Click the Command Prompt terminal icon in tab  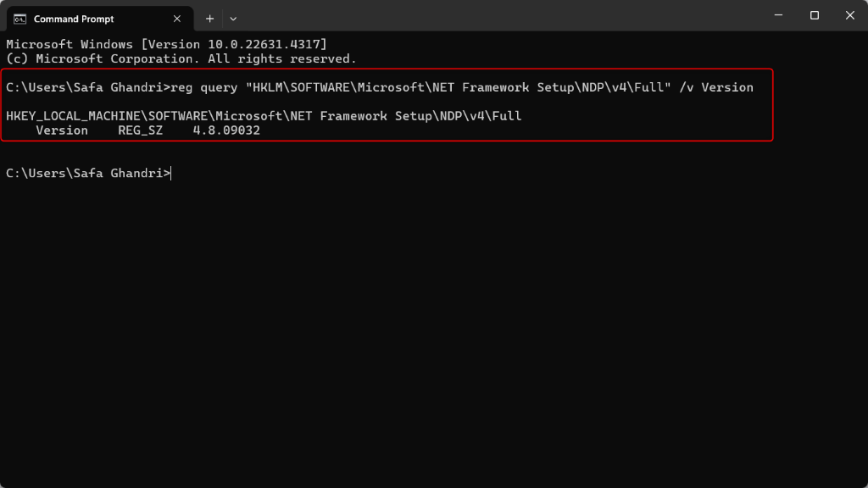20,19
